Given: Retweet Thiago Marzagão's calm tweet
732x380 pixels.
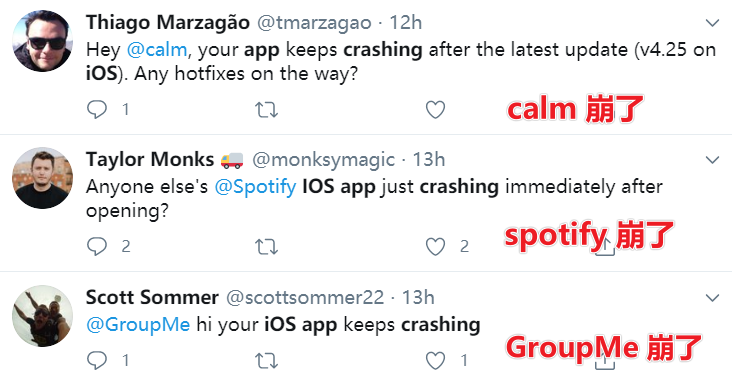Looking at the screenshot, I should click(267, 110).
